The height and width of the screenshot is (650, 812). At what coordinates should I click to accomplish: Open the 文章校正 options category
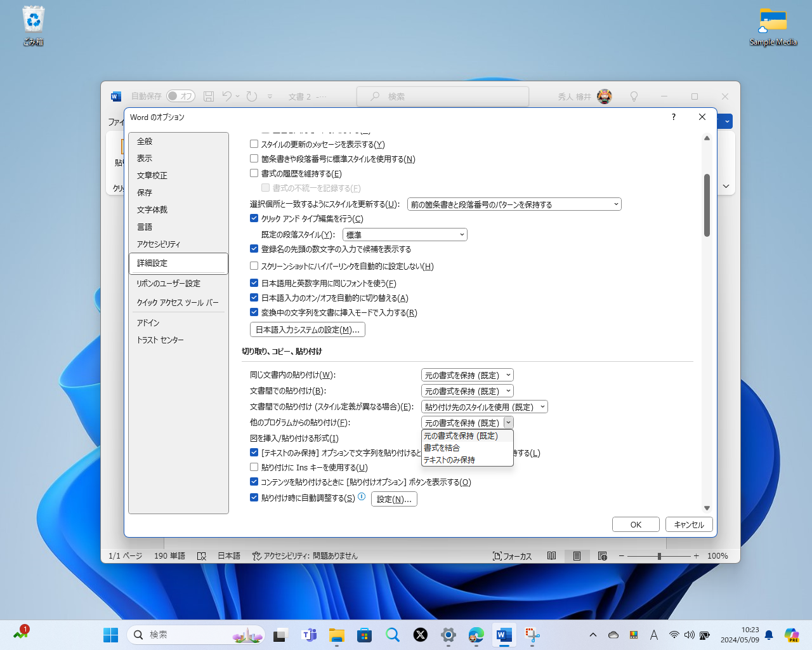pyautogui.click(x=178, y=176)
